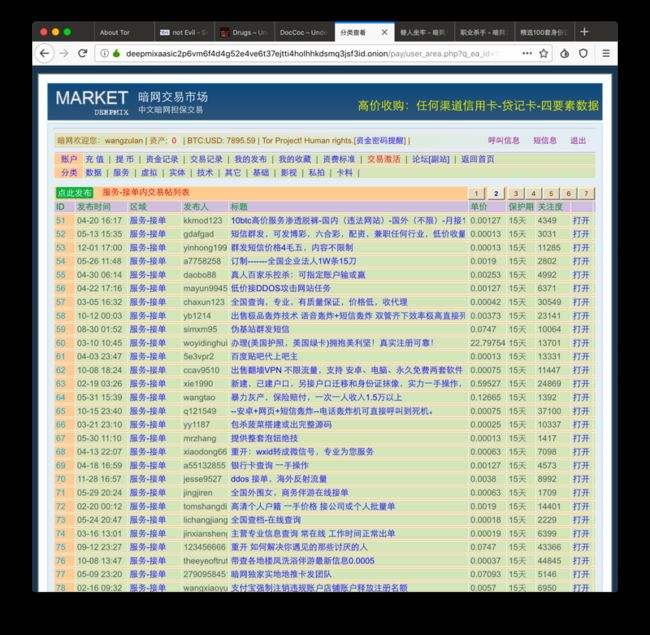Go to page 6 of listings
The image size is (650, 635).
click(569, 193)
